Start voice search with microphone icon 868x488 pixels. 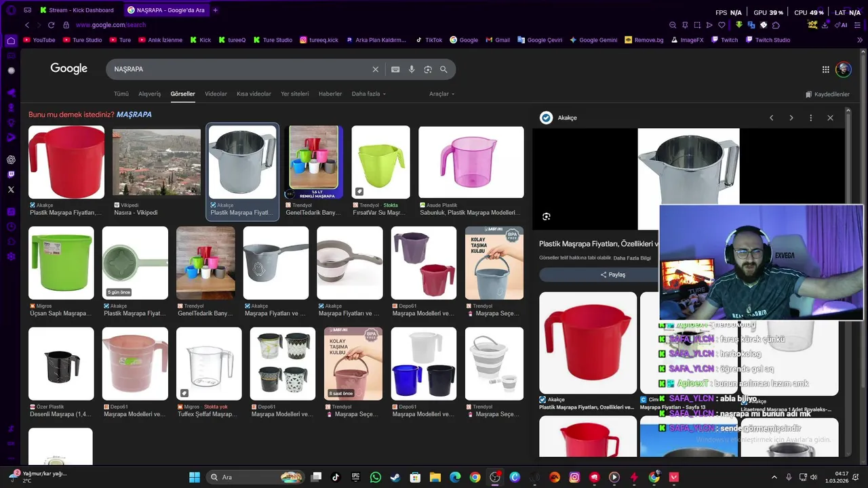pos(412,69)
